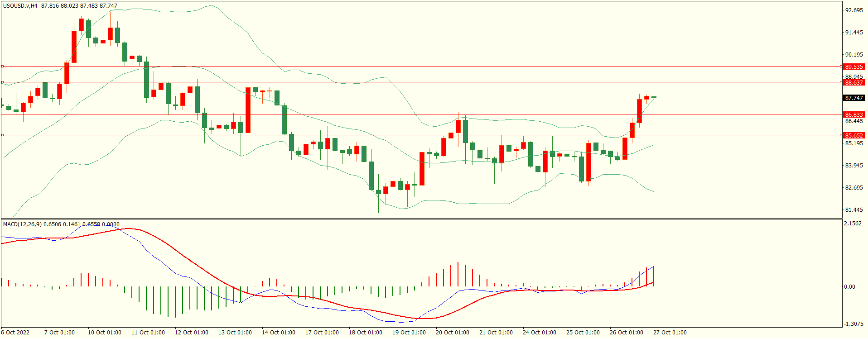Click the red 89.535 price level label
Screen dimensions: 868x338
(854, 67)
